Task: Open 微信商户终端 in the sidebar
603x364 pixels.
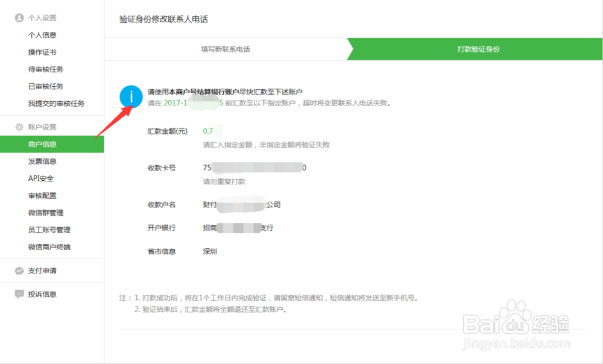Action: point(50,246)
